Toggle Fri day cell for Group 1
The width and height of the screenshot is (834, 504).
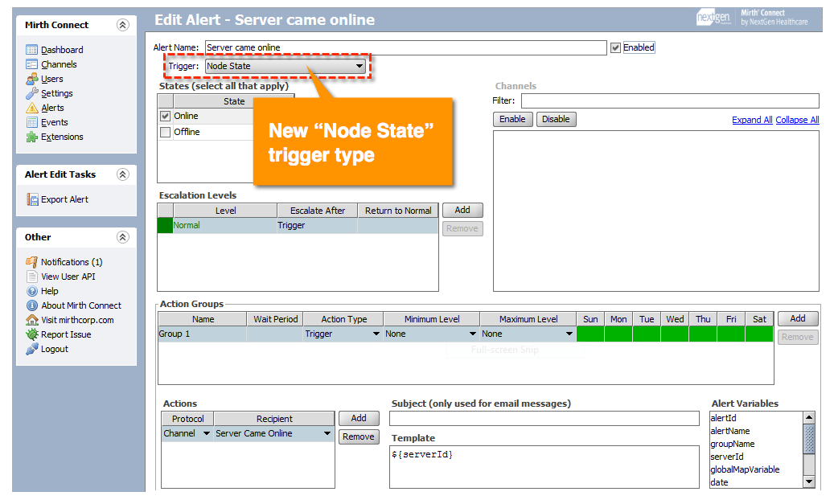(x=731, y=334)
